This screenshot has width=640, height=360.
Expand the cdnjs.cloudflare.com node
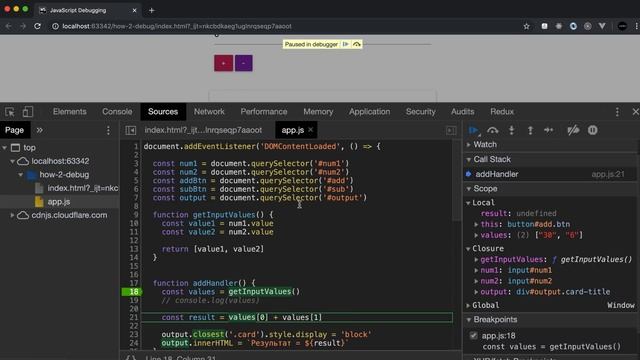pos(13,215)
